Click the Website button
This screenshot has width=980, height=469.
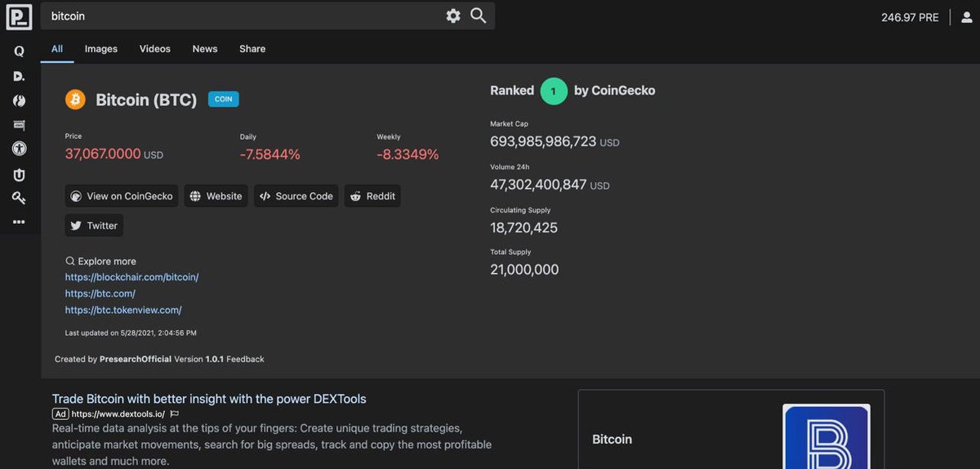(216, 196)
